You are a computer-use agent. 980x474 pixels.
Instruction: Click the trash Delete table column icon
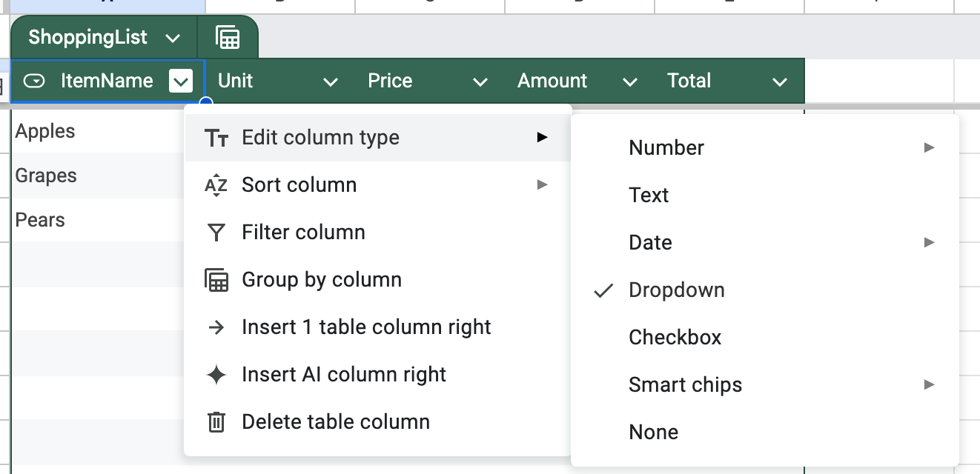point(216,422)
